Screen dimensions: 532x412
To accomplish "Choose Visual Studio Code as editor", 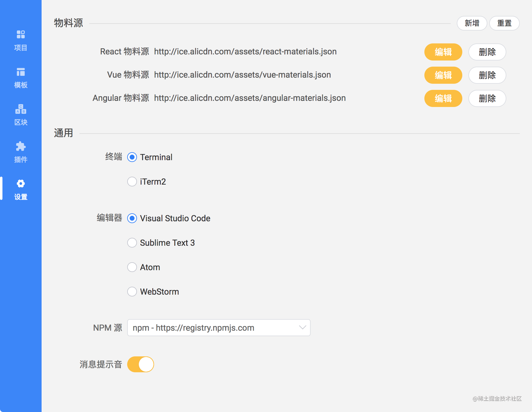I will (x=132, y=218).
